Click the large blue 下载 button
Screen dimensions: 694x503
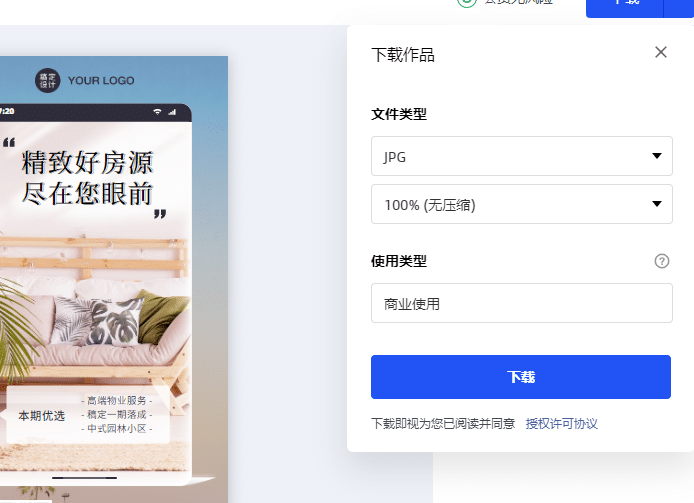(x=521, y=377)
